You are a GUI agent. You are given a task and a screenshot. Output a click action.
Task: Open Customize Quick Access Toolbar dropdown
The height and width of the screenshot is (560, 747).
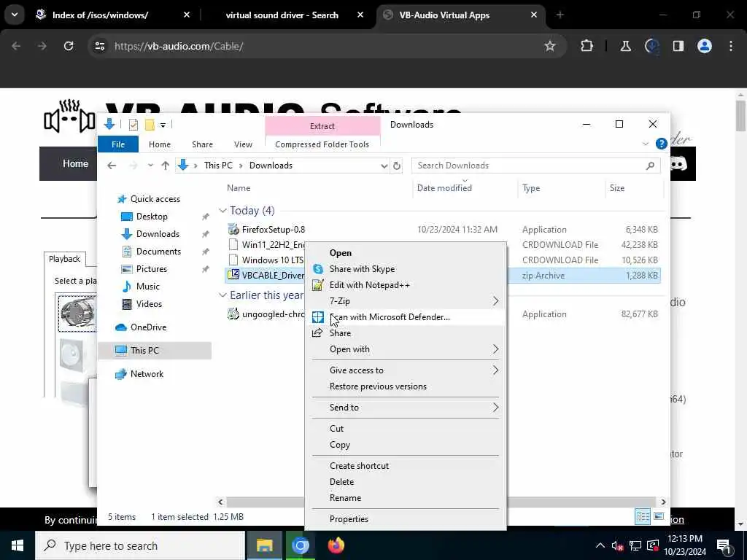163,125
